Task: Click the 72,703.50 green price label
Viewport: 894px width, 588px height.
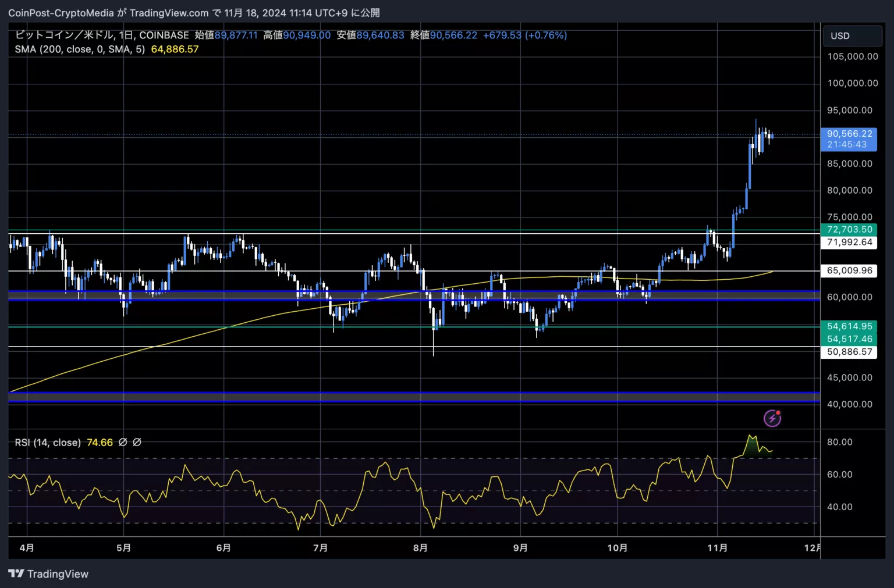Action: [849, 230]
